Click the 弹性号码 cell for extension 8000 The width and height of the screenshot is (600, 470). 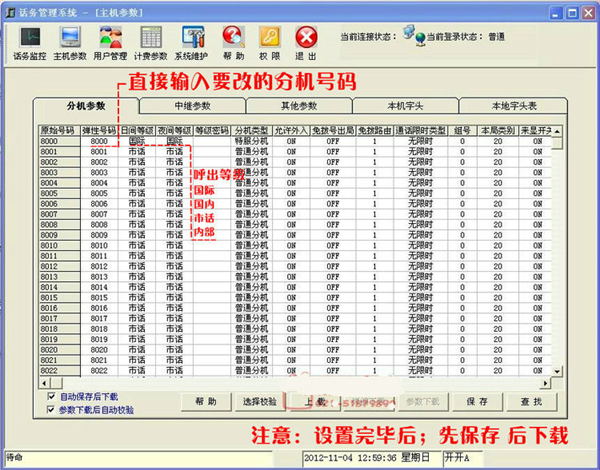coord(98,142)
